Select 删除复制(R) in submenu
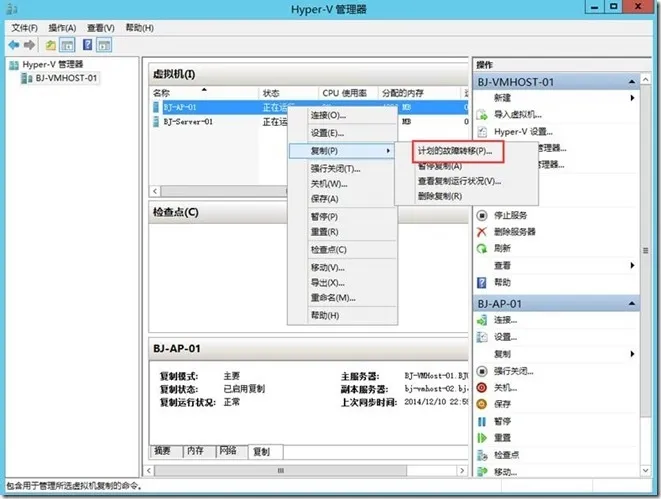This screenshot has height=499, width=661. click(466, 196)
